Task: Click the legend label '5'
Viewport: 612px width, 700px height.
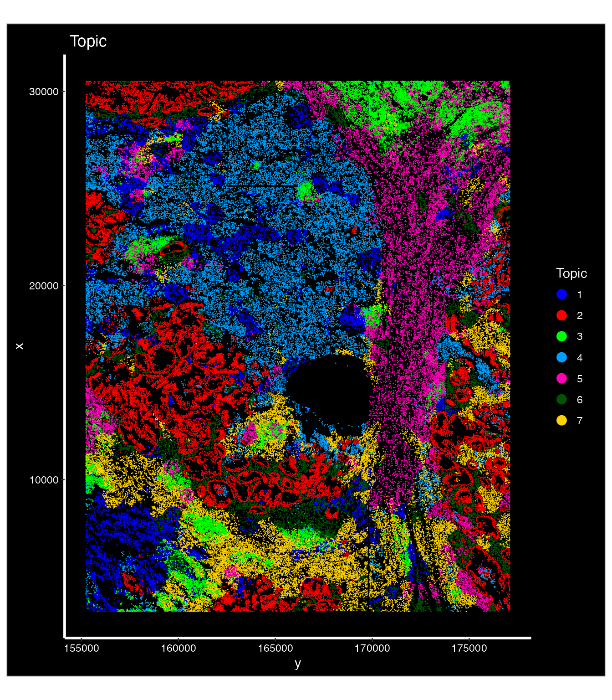Action: [579, 379]
